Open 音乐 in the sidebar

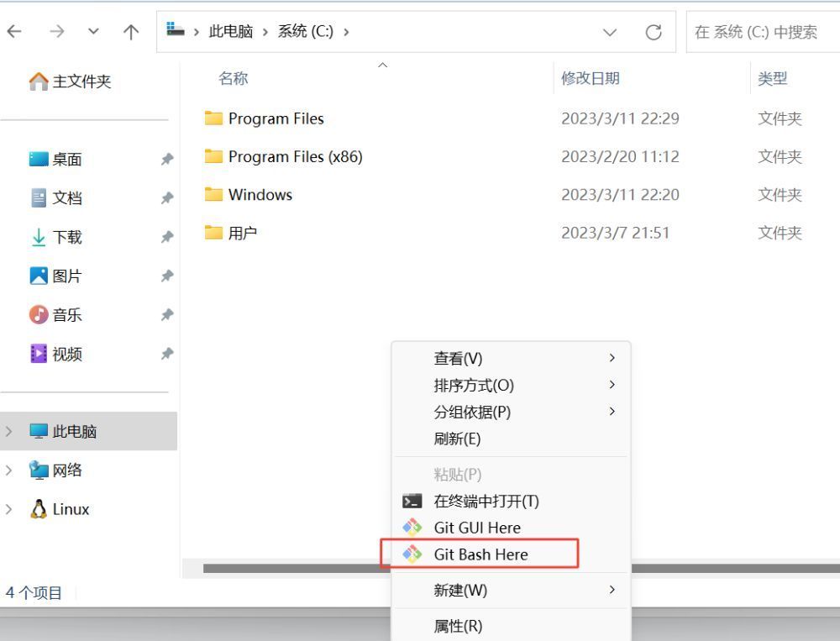pyautogui.click(x=55, y=314)
